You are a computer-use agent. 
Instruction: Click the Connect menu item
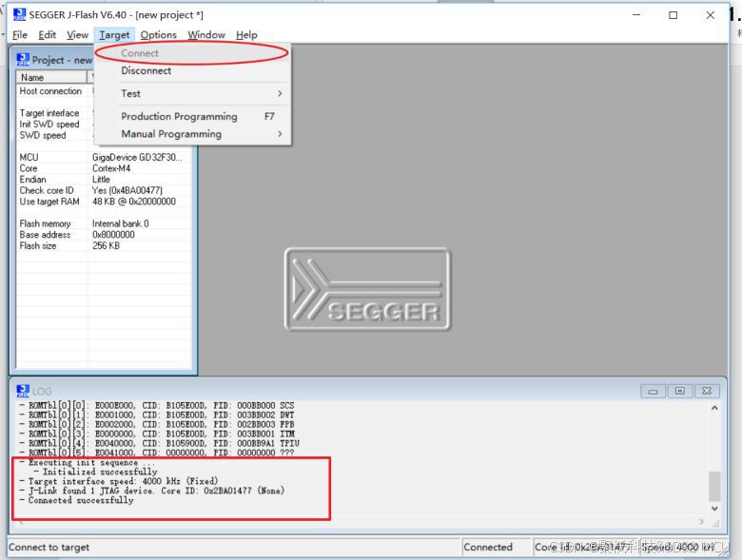point(140,53)
